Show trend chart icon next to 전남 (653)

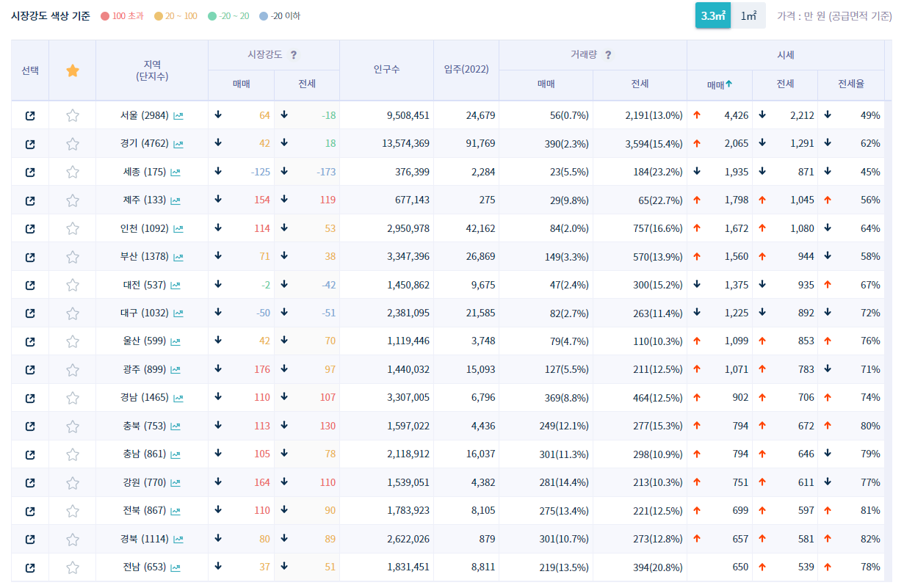pos(176,567)
